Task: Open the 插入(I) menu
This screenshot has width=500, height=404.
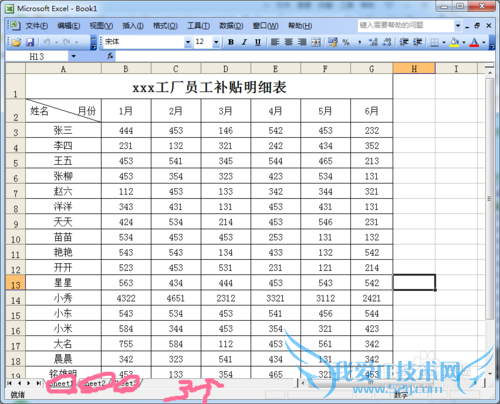Action: 133,26
